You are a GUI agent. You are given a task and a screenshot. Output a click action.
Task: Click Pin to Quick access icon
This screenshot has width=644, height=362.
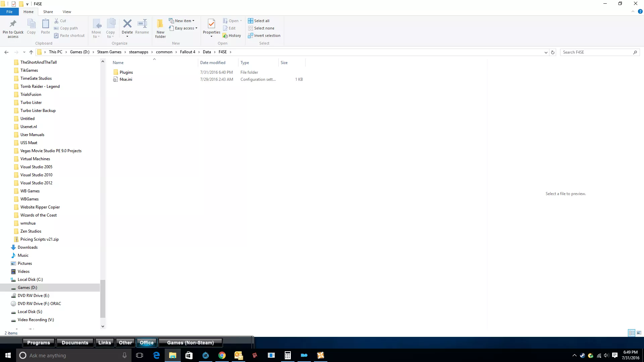pos(13,24)
